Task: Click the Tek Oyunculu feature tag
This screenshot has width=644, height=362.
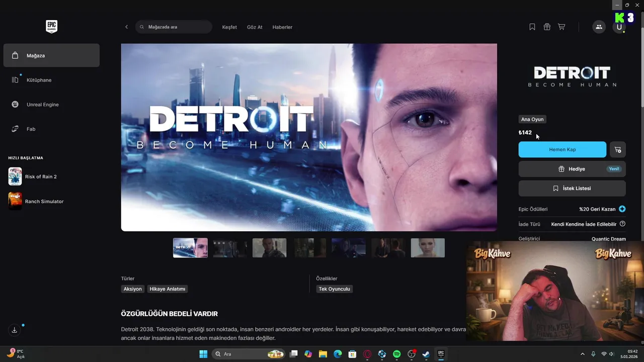Action: [x=334, y=289]
